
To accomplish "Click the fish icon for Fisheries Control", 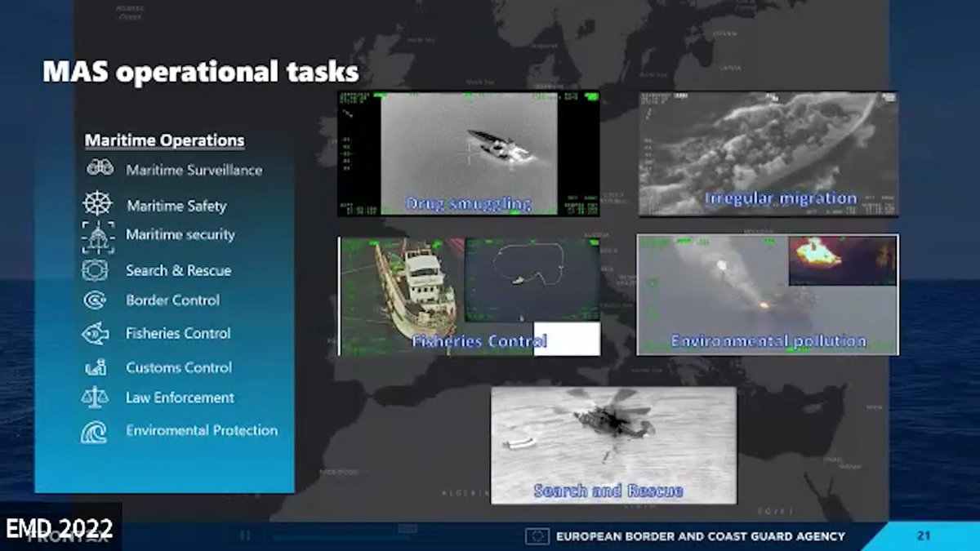I will [95, 333].
